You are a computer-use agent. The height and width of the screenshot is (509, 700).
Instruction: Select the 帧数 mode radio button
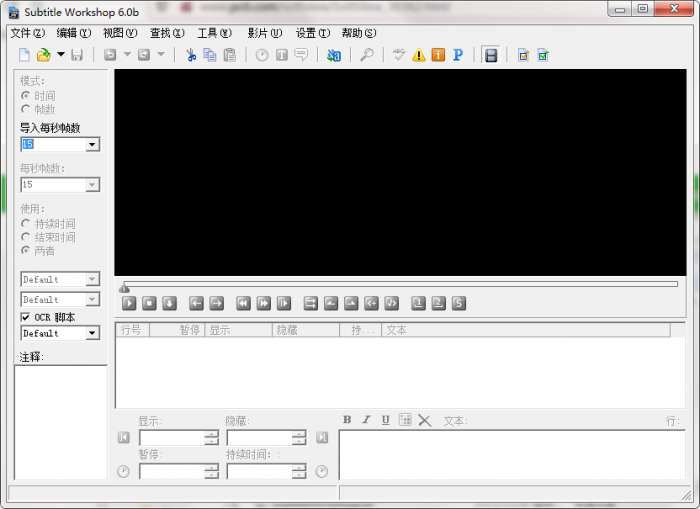[25, 109]
